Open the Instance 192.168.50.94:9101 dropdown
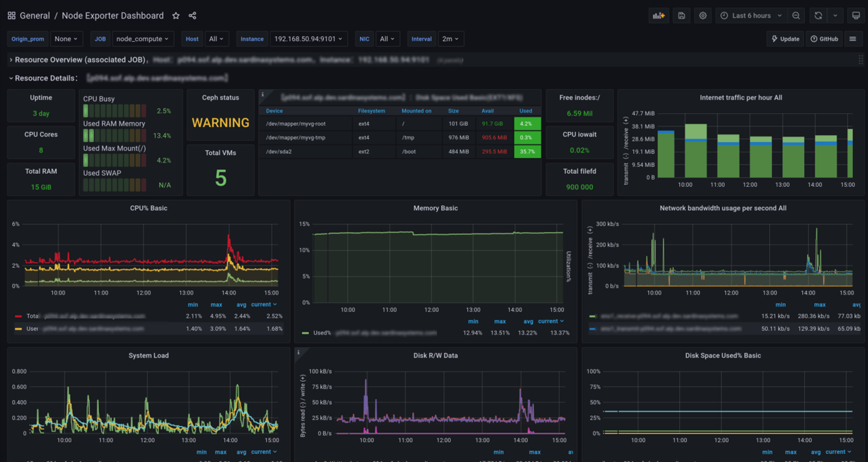Screen dimensions: 868x462 (x=308, y=39)
